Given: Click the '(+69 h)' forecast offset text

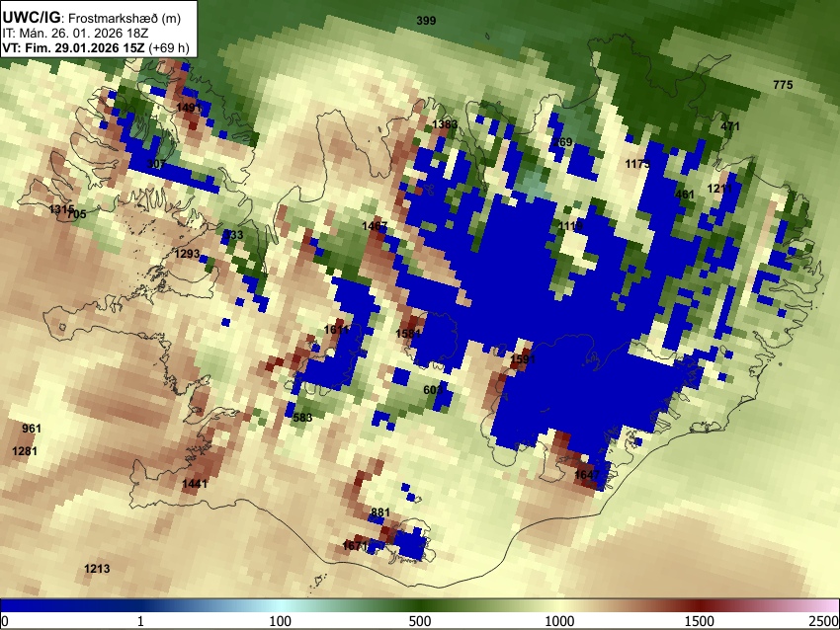Looking at the screenshot, I should click(168, 47).
